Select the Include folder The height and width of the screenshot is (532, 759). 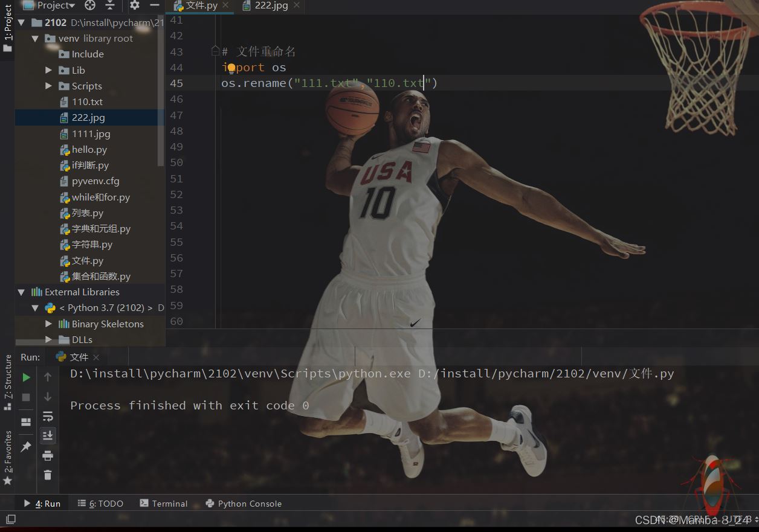[81, 54]
